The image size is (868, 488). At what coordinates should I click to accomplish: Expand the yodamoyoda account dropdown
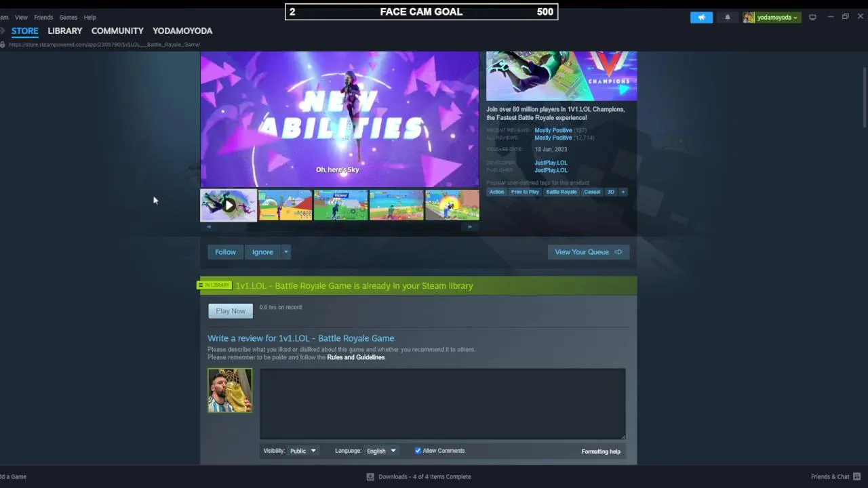[x=777, y=18]
